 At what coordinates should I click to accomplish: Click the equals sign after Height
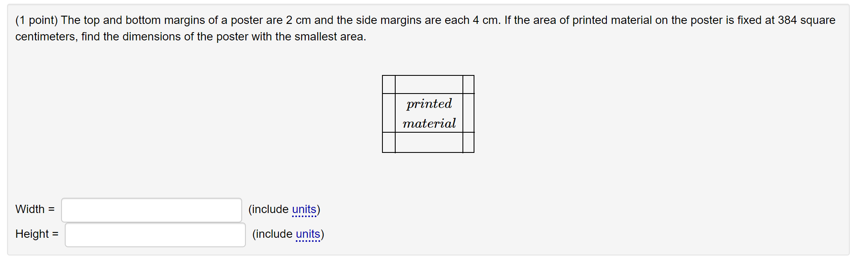(x=55, y=234)
